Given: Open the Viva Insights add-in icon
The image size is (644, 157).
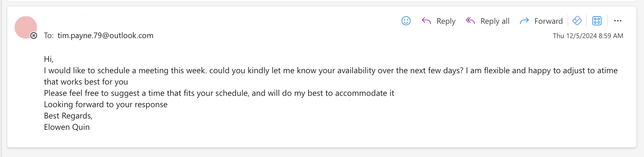Looking at the screenshot, I should click(577, 21).
